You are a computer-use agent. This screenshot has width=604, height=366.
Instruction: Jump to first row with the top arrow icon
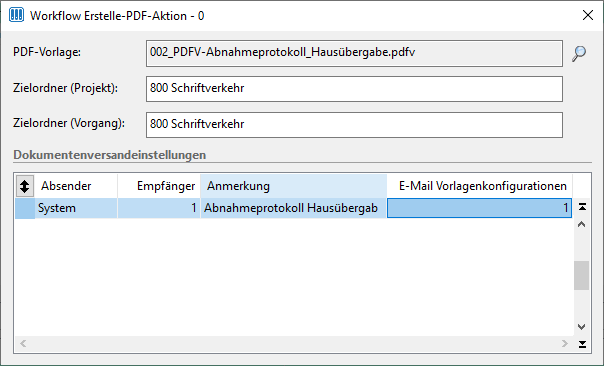pyautogui.click(x=582, y=207)
